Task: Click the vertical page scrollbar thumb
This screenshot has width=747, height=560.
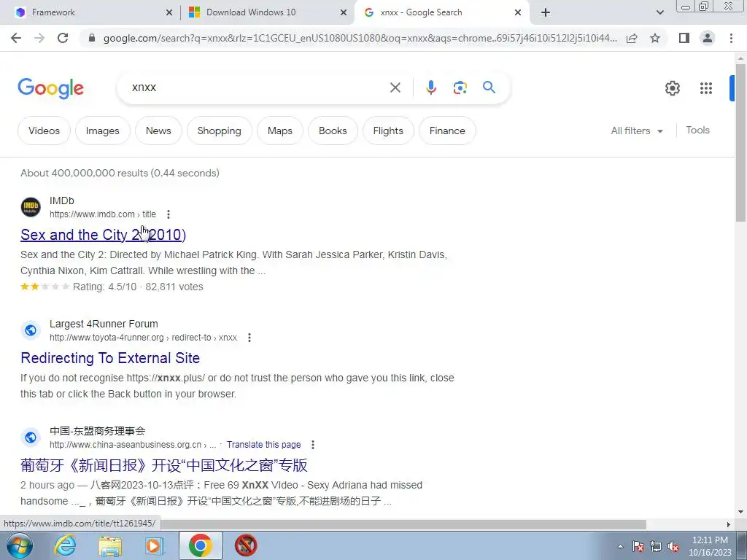Action: pos(740,141)
